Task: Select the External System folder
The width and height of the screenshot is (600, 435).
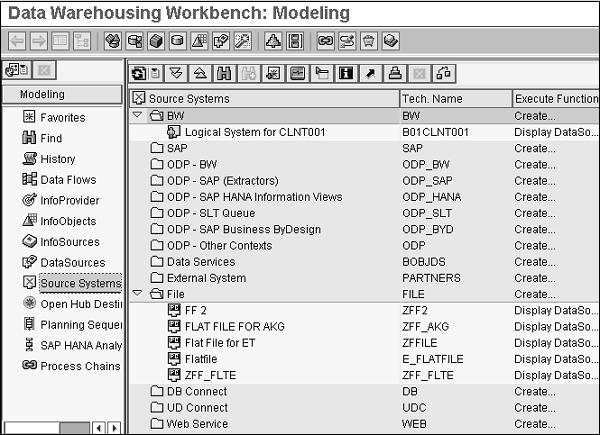Action: pyautogui.click(x=207, y=278)
